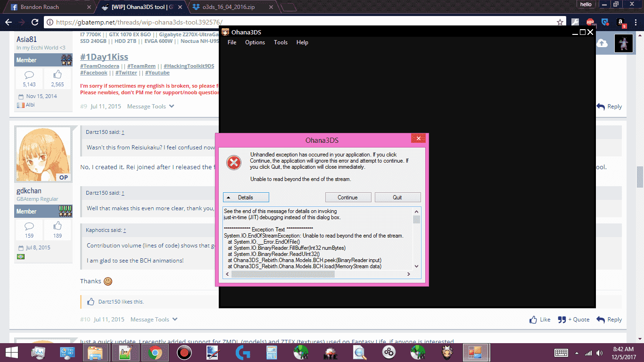Screen dimensions: 644x362
Task: Open the #1Day1Kiss signature link
Action: click(x=104, y=57)
